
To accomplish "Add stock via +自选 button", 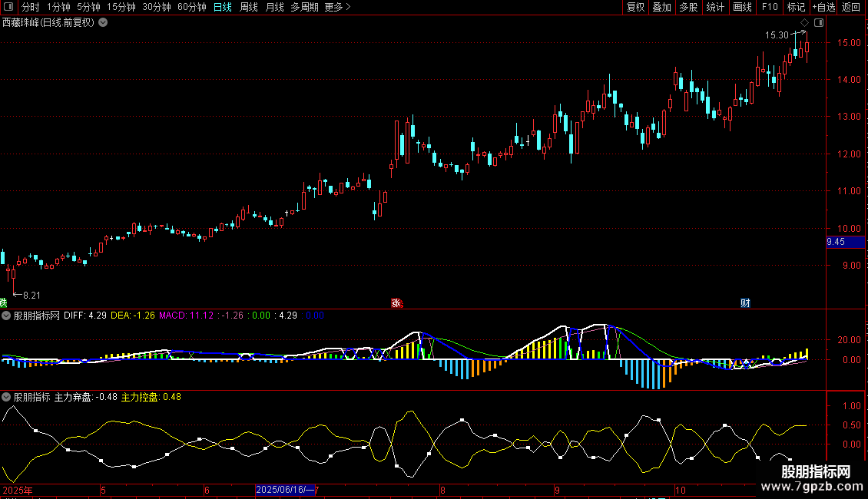I will 823,7.
